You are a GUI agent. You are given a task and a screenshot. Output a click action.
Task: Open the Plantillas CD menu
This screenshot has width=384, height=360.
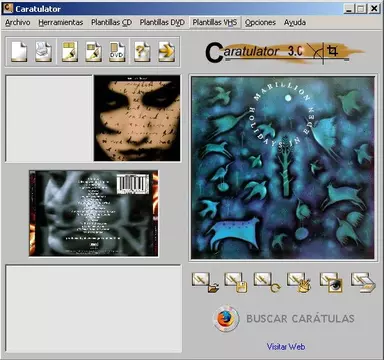112,23
